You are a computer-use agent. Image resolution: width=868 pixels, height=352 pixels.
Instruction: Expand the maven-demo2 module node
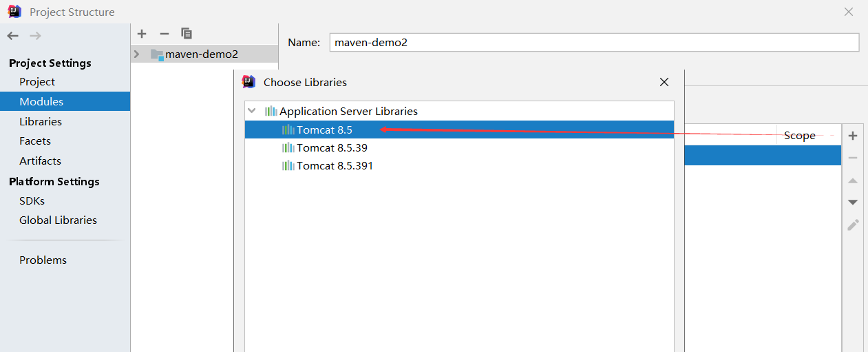click(137, 54)
